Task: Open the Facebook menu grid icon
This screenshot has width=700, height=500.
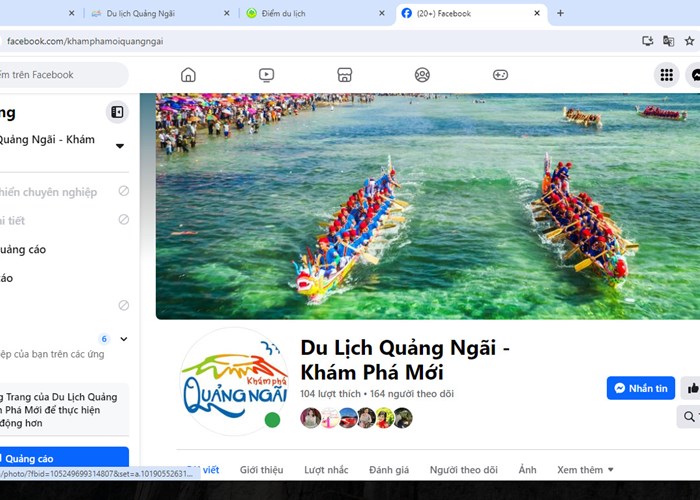Action: pos(665,75)
